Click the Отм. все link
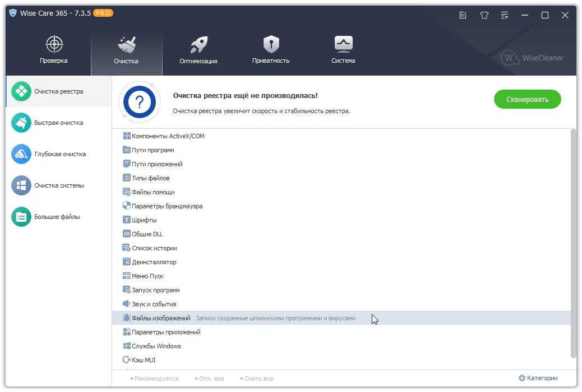Screen dimensions: 582x392 [x=211, y=379]
